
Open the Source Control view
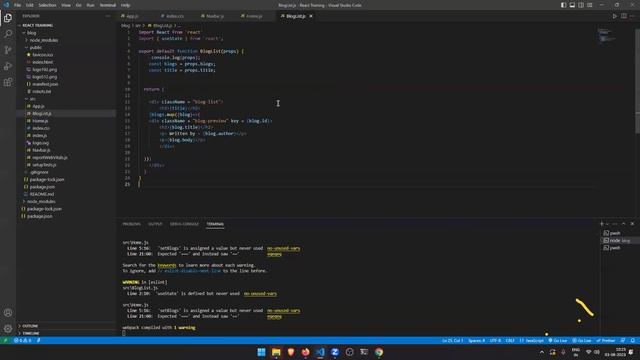8,50
